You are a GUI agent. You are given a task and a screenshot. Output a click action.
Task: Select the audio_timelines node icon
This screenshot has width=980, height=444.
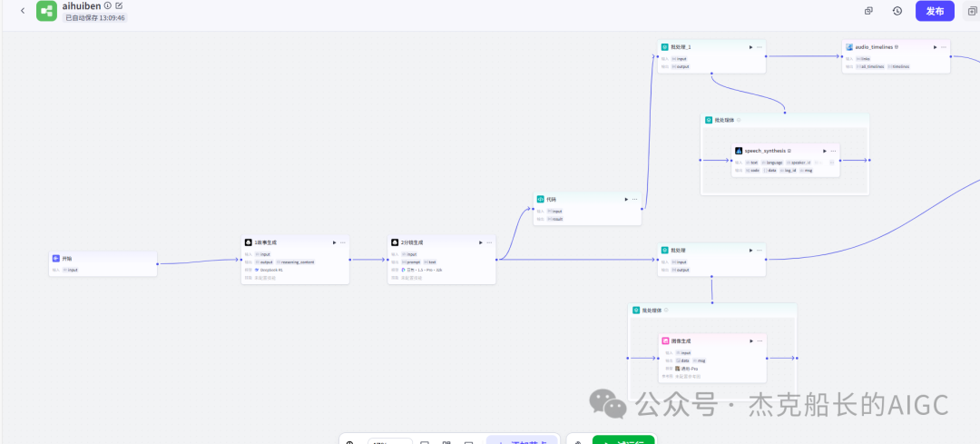pyautogui.click(x=849, y=47)
